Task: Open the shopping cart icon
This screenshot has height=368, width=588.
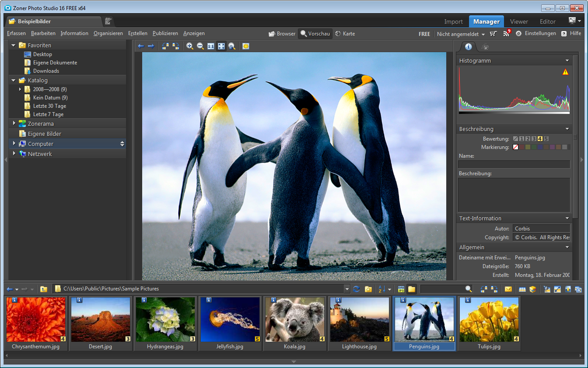Action: [493, 33]
